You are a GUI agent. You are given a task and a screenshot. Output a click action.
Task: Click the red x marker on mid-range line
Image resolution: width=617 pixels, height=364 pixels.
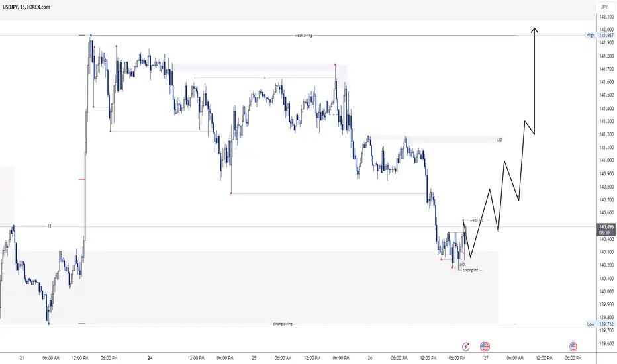(265, 78)
